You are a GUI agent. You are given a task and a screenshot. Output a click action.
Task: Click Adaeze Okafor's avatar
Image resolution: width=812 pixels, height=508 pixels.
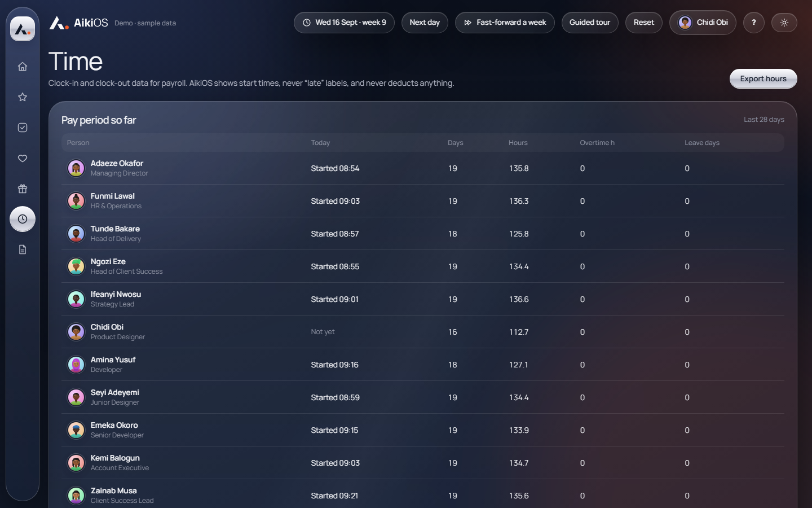point(76,168)
